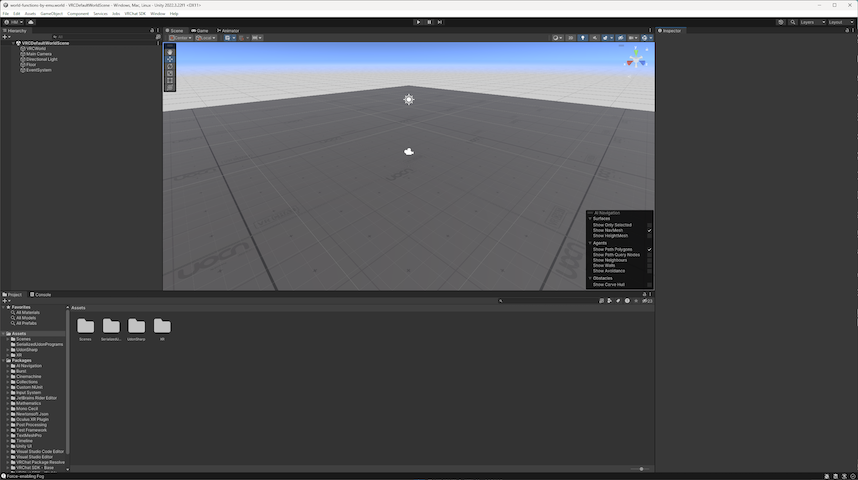The width and height of the screenshot is (858, 480).
Task: Toggle the Show Path Polygons checkbox
Action: coord(649,249)
